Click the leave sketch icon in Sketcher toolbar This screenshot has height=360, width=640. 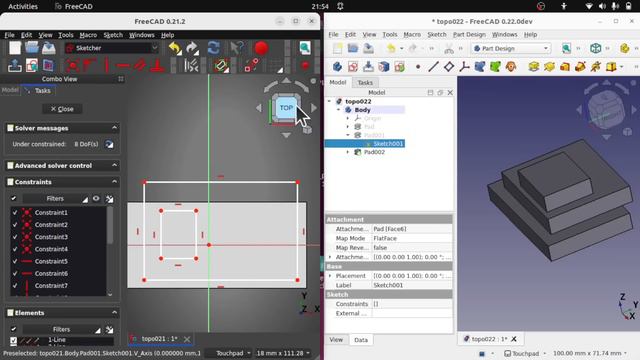click(x=15, y=65)
